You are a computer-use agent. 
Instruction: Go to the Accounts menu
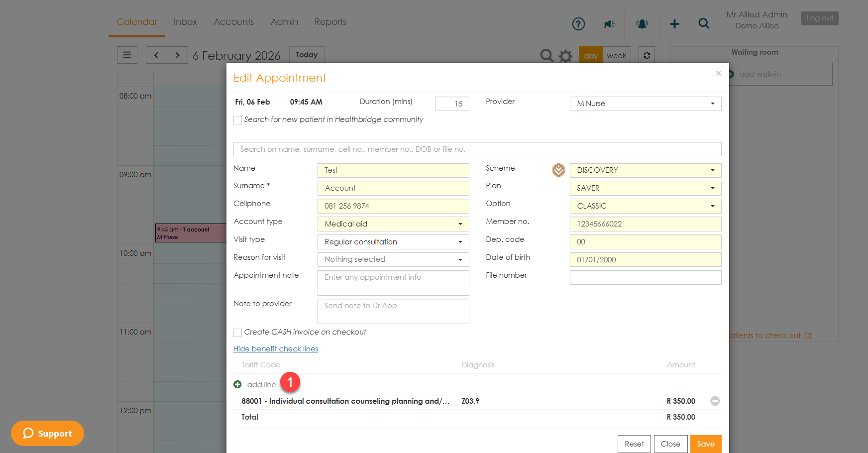[233, 22]
